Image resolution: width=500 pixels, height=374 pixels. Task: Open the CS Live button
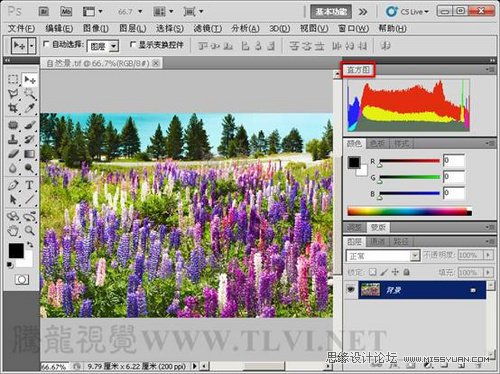click(x=407, y=12)
